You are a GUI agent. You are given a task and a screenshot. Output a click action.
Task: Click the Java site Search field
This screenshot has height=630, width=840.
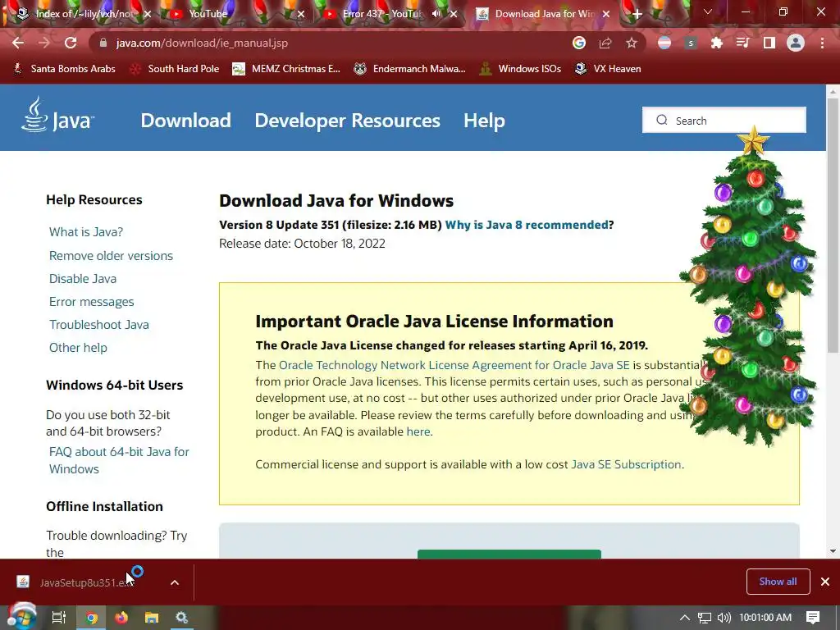point(724,120)
